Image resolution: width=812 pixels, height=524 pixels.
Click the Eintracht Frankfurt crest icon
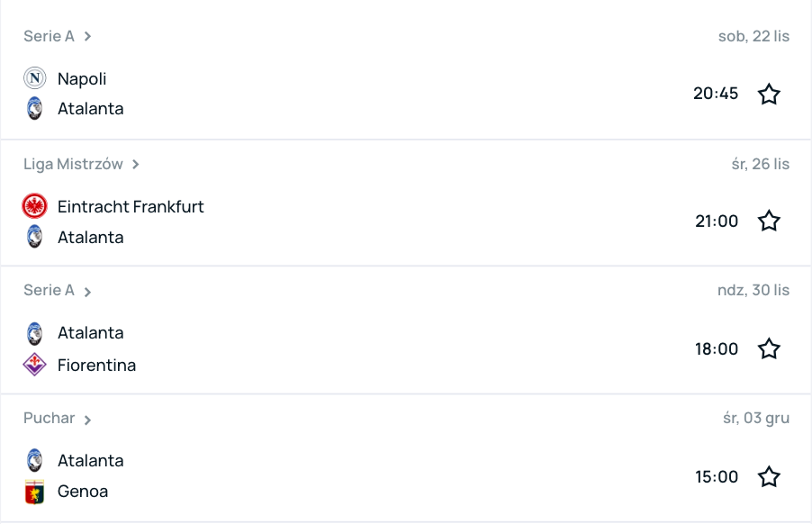click(34, 206)
